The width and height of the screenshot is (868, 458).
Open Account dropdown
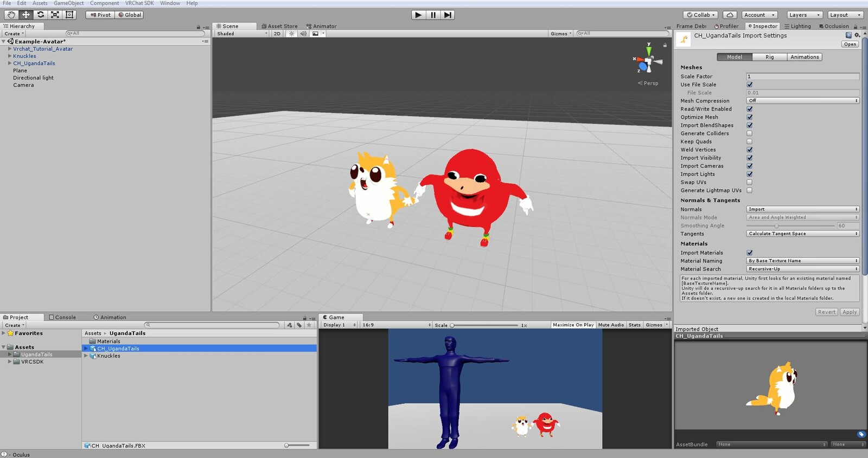coord(759,15)
